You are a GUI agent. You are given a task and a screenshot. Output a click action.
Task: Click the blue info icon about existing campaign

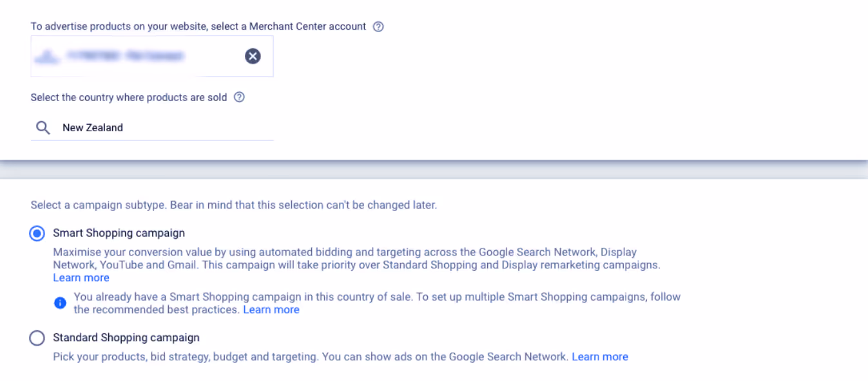[60, 302]
